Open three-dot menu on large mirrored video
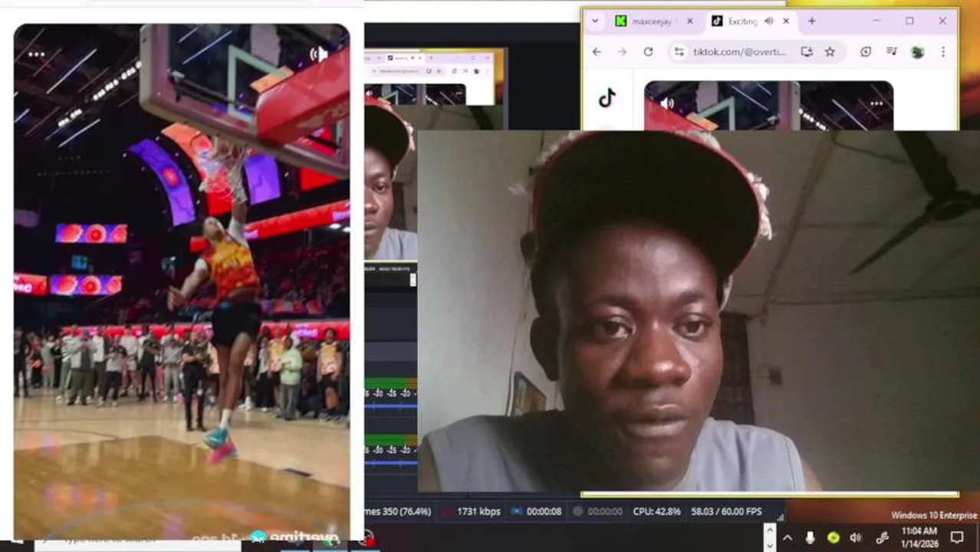 (x=36, y=54)
